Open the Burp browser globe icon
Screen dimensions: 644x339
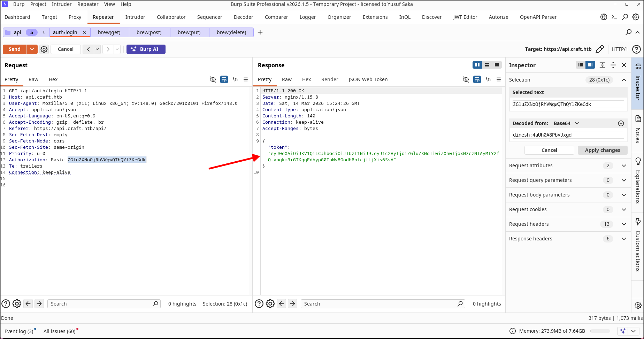pos(604,17)
